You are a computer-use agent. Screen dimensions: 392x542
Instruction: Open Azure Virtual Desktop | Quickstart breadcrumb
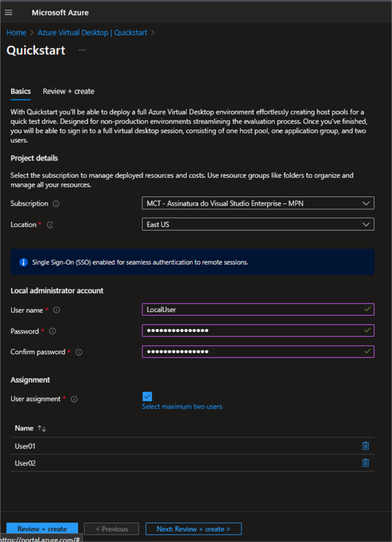[x=92, y=32]
